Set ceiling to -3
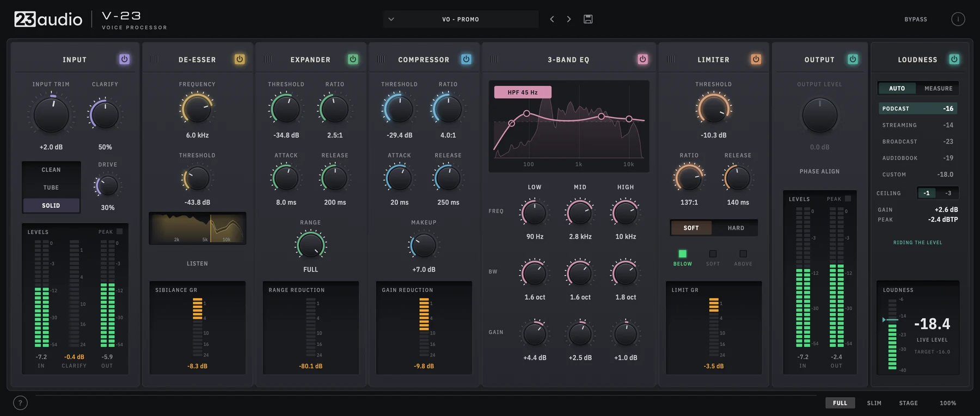 click(948, 193)
